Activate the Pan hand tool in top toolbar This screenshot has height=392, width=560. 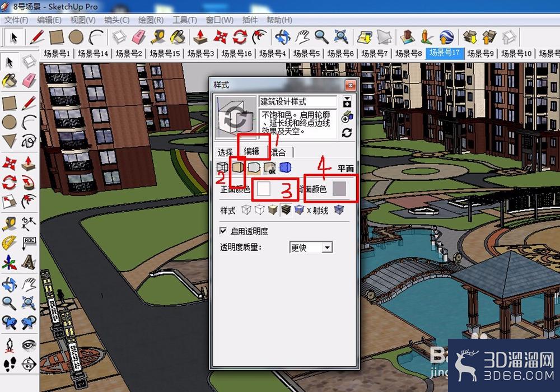pos(302,37)
